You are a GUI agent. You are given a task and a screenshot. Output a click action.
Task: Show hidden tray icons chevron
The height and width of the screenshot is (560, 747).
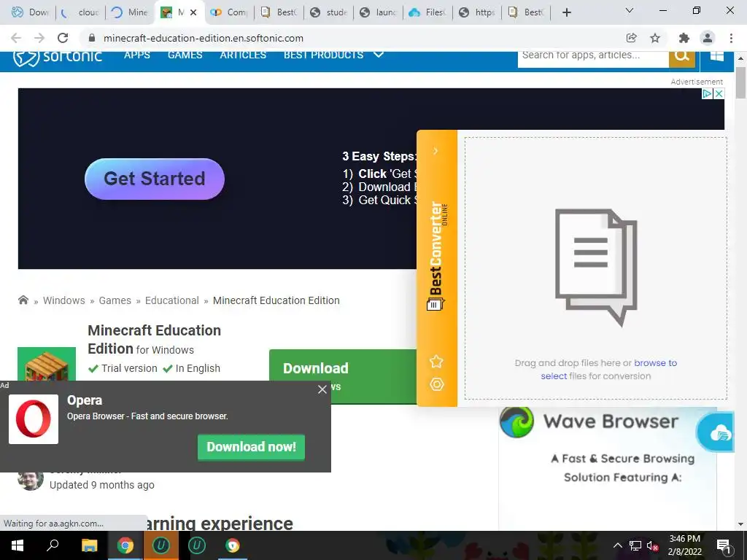(x=617, y=545)
